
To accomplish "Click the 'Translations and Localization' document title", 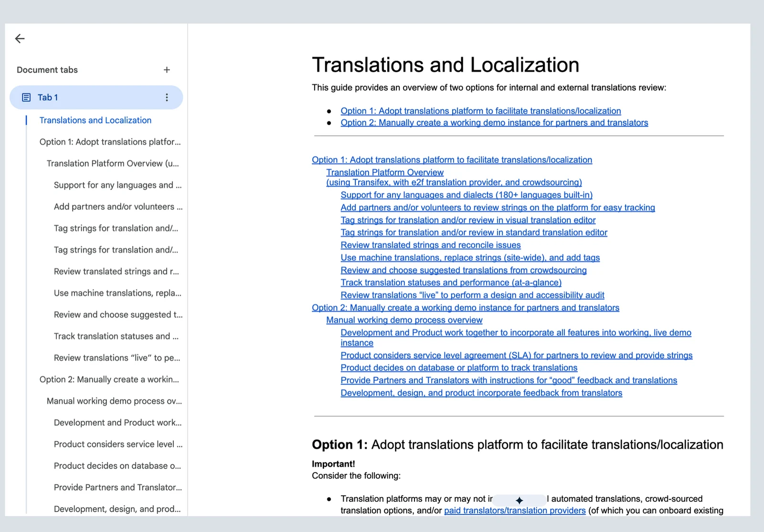I will (x=446, y=65).
